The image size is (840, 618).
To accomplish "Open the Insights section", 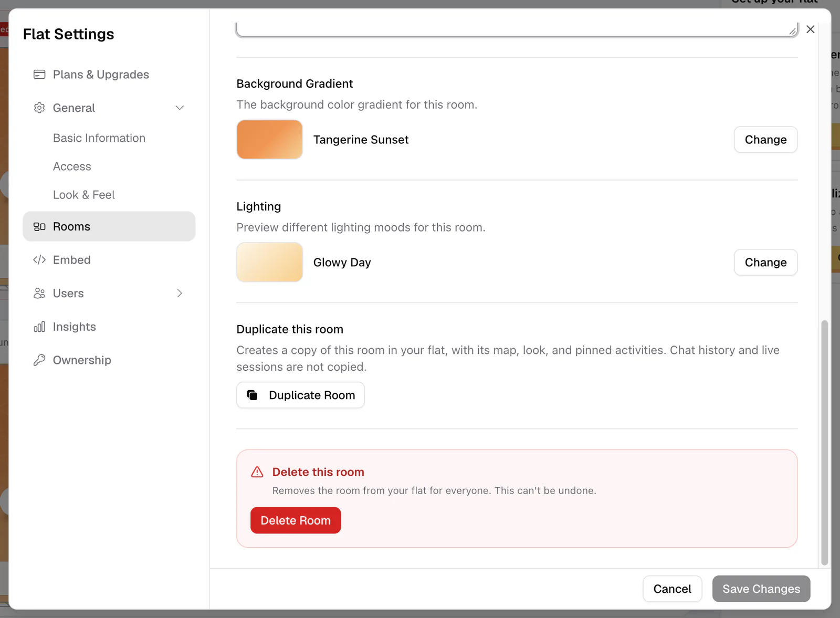I will (109, 327).
